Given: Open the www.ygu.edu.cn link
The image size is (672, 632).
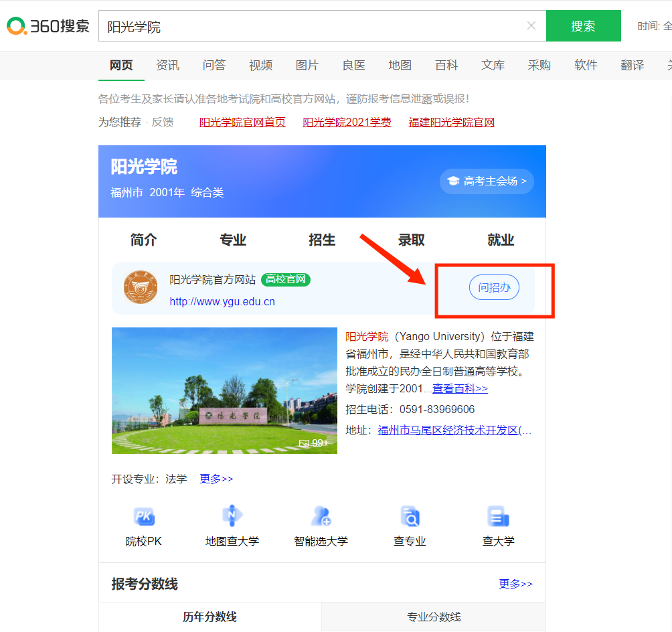Looking at the screenshot, I should coord(222,301).
